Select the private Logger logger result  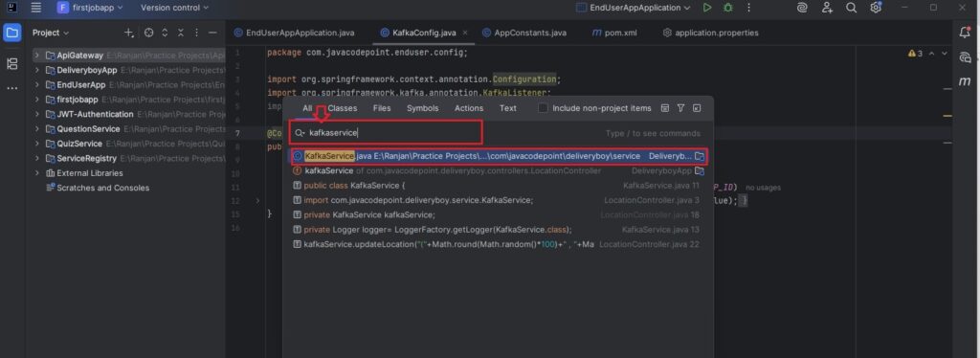[x=499, y=230]
